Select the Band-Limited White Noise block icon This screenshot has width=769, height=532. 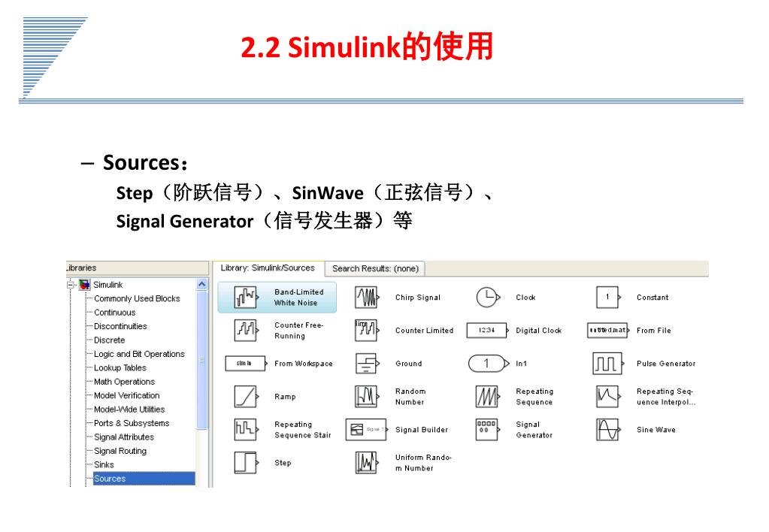click(246, 297)
